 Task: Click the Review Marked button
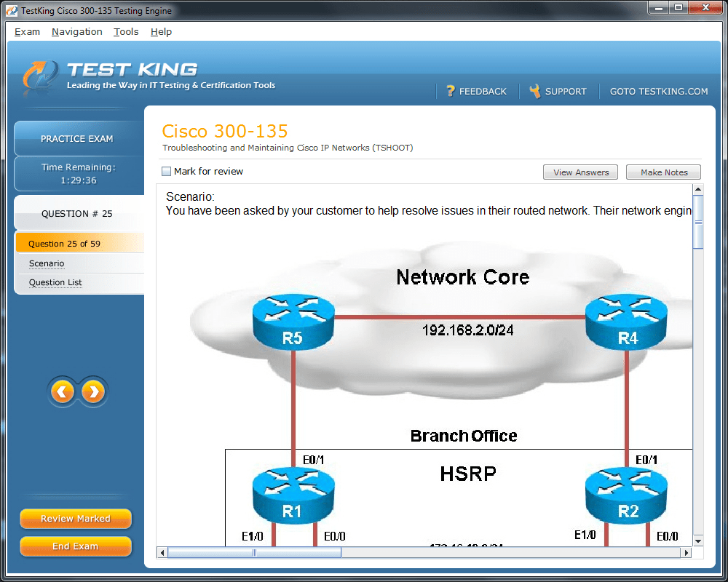click(76, 519)
